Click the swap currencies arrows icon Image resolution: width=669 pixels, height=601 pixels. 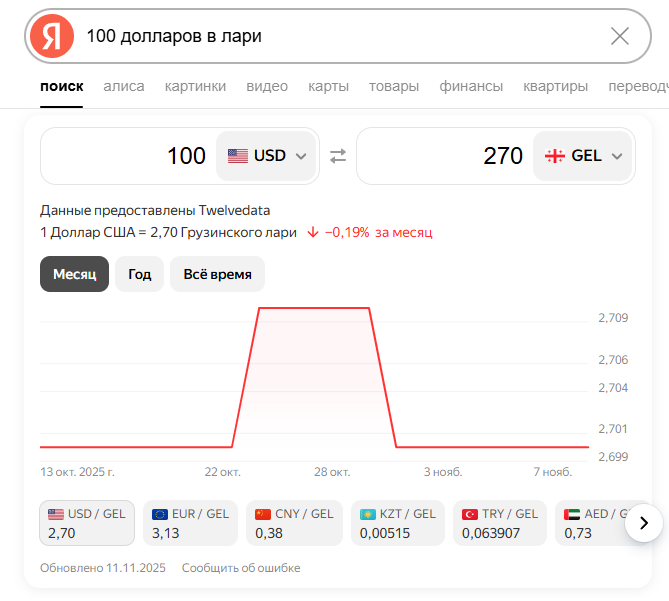[338, 156]
